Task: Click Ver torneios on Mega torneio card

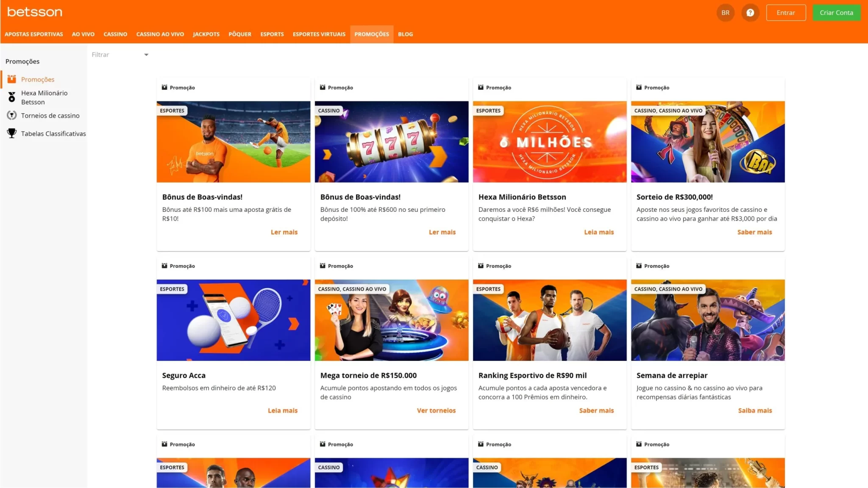Action: tap(436, 410)
